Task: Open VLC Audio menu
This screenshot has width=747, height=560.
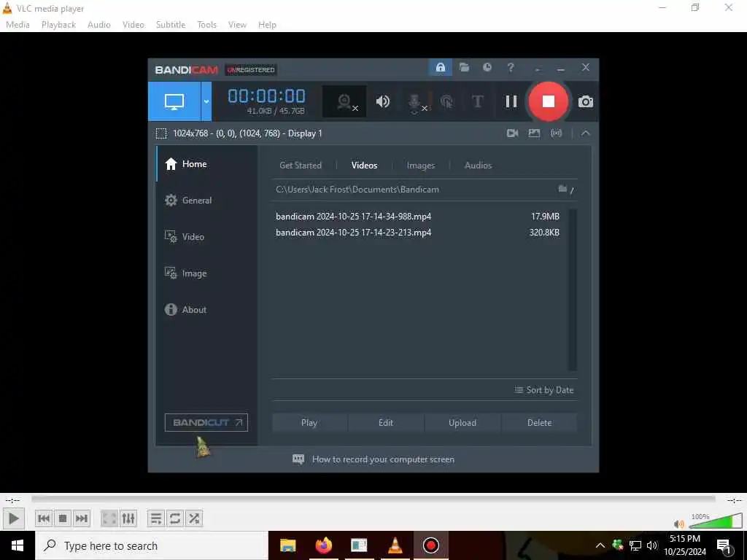Action: tap(99, 25)
